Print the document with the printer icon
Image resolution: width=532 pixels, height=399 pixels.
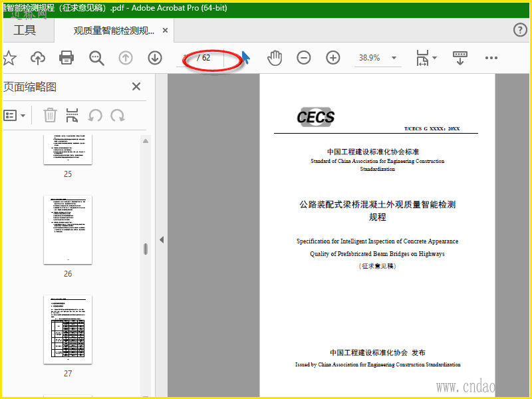(x=66, y=58)
